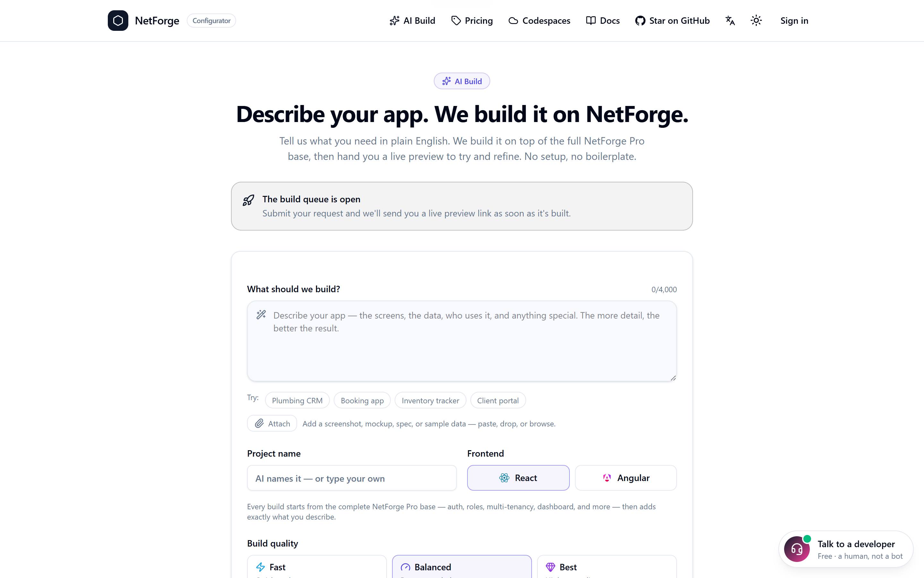The image size is (924, 578).
Task: Choose Balanced build quality
Action: [x=462, y=566]
